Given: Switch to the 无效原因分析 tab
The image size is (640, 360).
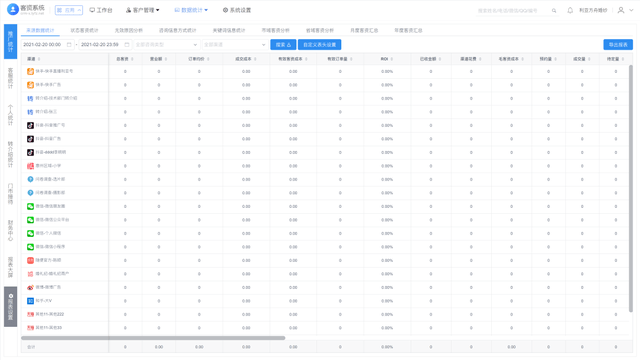Looking at the screenshot, I should (x=129, y=30).
